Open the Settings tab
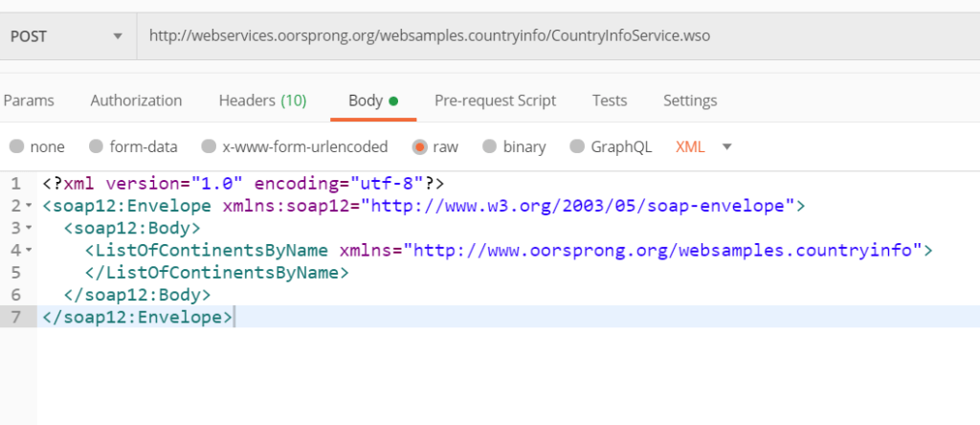 pos(690,101)
